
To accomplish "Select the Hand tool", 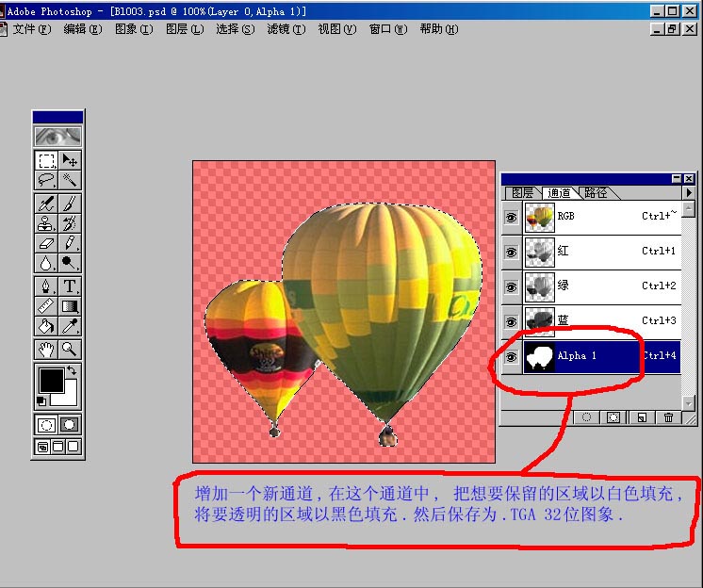I will tap(46, 349).
